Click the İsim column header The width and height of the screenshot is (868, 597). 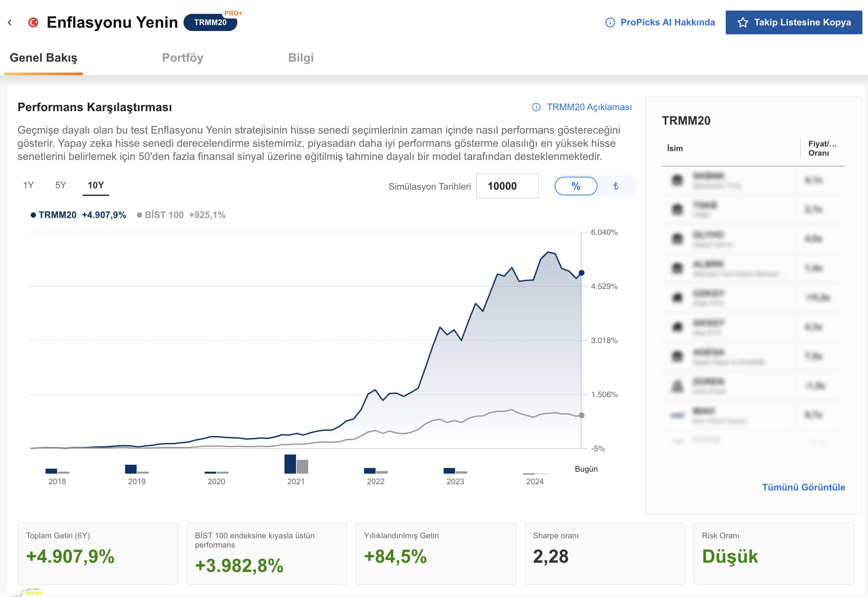pyautogui.click(x=675, y=148)
